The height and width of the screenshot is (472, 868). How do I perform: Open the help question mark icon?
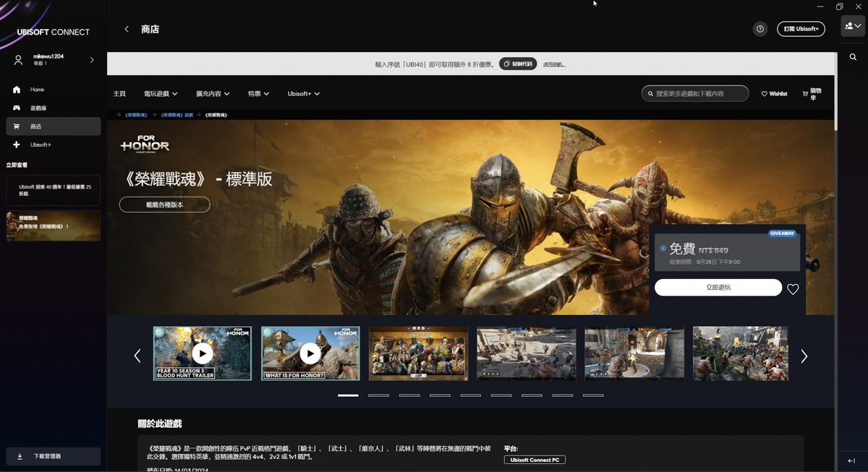(x=759, y=29)
